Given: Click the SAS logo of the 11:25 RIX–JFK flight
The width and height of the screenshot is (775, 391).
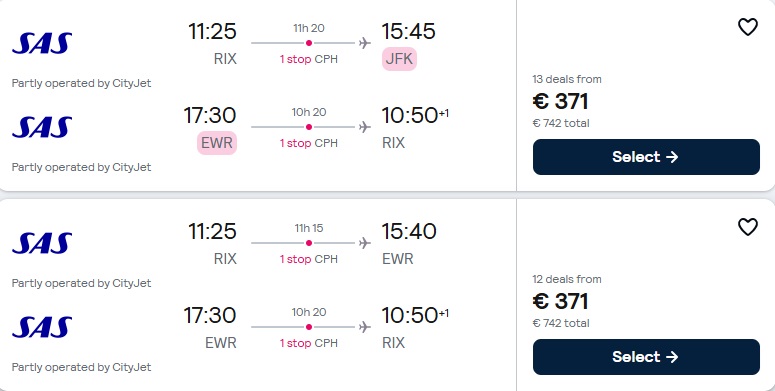Looking at the screenshot, I should 42,43.
